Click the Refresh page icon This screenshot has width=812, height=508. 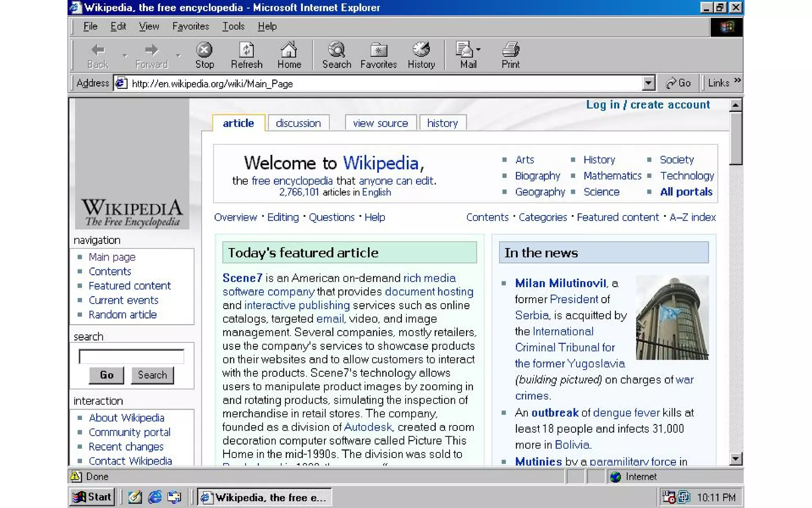[x=246, y=50]
